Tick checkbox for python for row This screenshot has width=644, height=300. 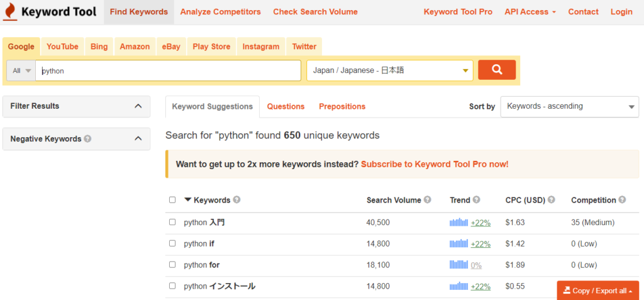[x=172, y=264]
